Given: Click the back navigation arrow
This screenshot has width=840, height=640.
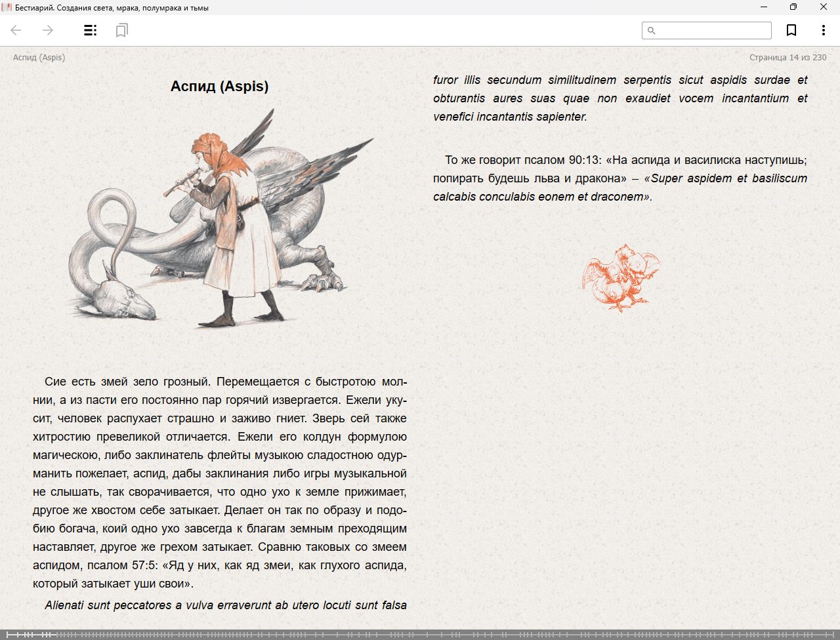Looking at the screenshot, I should pos(16,30).
